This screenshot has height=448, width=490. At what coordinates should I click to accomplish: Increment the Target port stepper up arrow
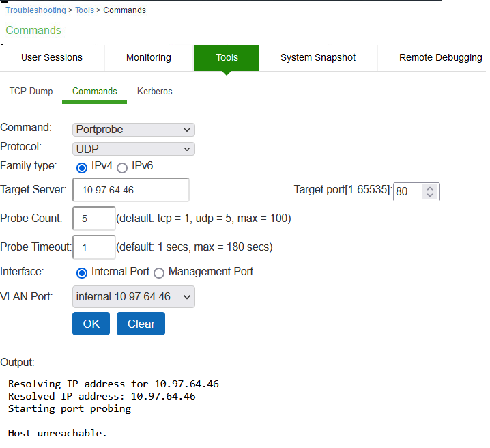(x=430, y=188)
